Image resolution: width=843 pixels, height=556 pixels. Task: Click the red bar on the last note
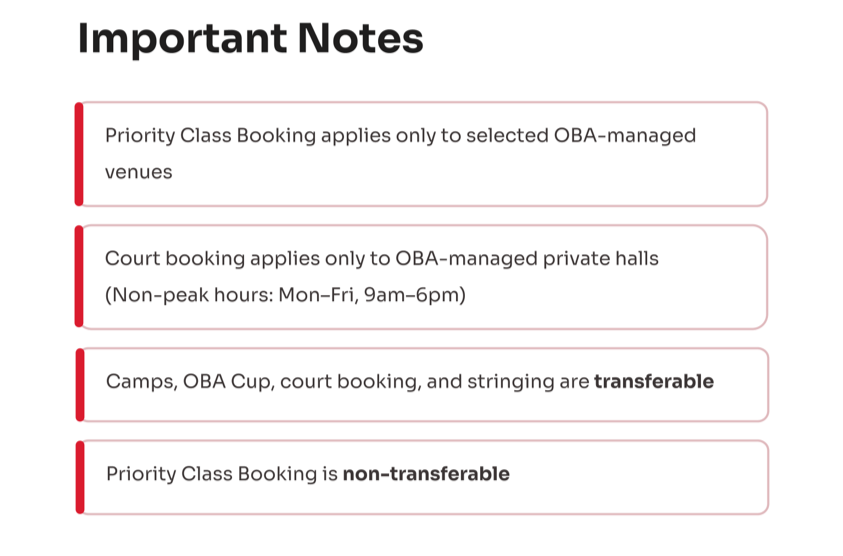(x=79, y=477)
